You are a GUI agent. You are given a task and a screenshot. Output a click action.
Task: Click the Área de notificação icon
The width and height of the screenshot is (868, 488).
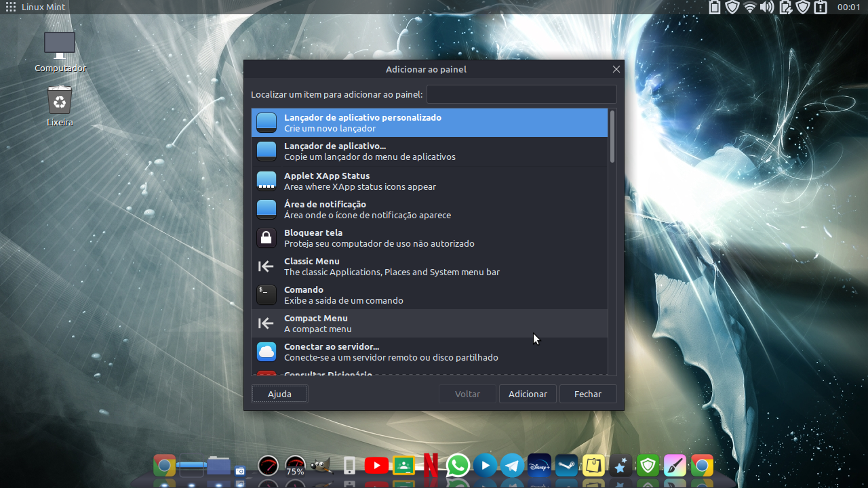[267, 209]
